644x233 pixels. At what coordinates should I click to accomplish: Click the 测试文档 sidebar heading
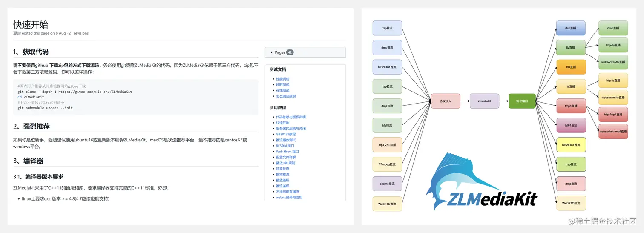[x=278, y=69]
